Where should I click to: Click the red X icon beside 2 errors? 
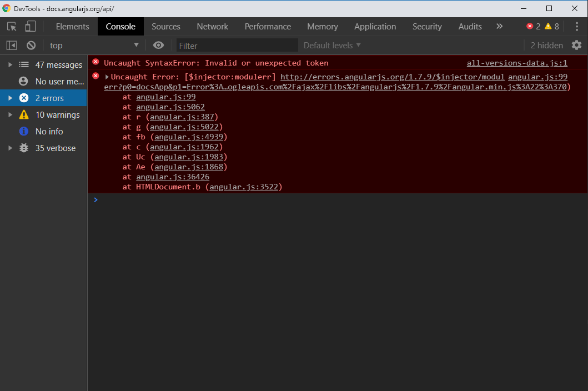click(x=24, y=98)
